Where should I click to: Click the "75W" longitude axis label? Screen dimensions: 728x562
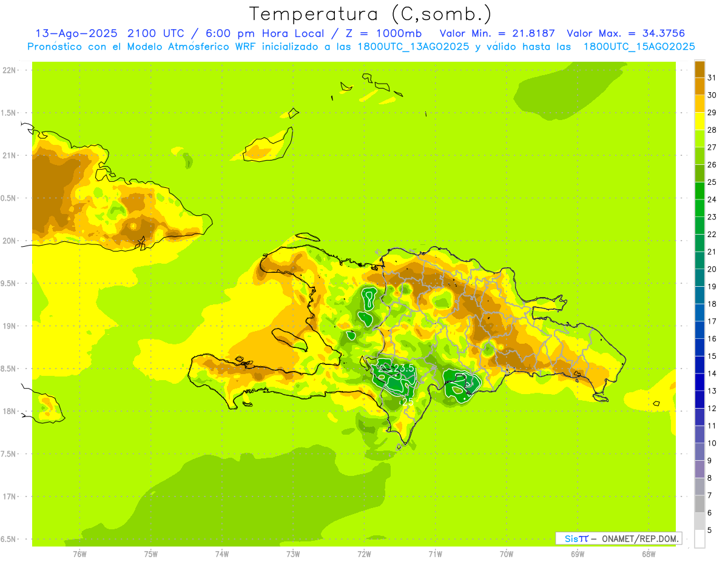[151, 554]
